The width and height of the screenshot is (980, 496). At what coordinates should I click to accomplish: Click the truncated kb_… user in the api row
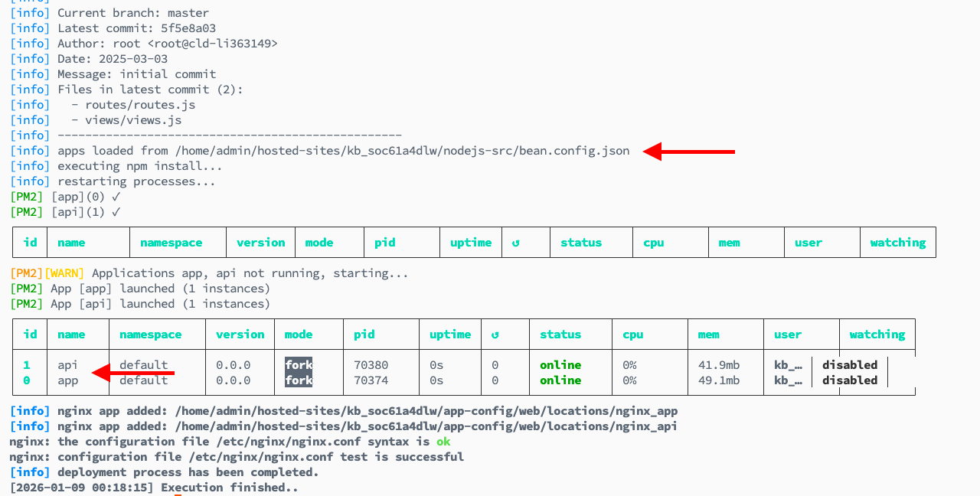coord(788,365)
